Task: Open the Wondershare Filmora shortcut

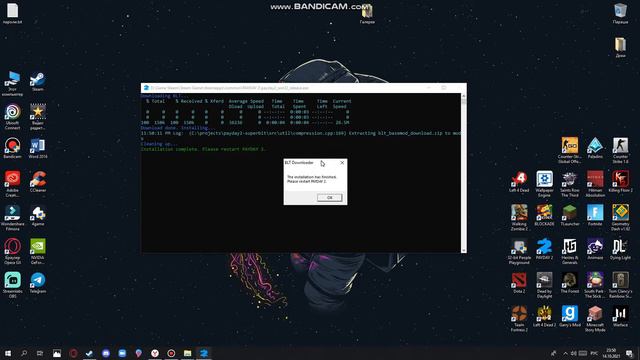Action: [13, 218]
